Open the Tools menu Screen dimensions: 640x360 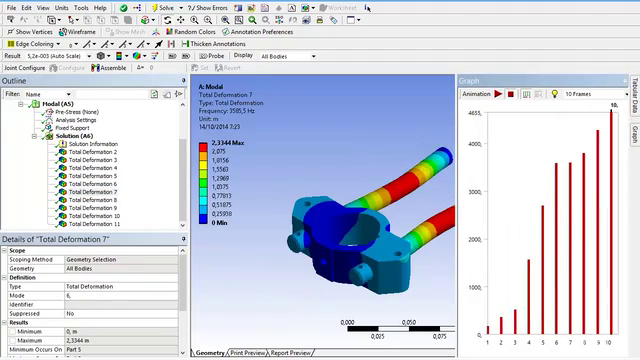click(81, 8)
